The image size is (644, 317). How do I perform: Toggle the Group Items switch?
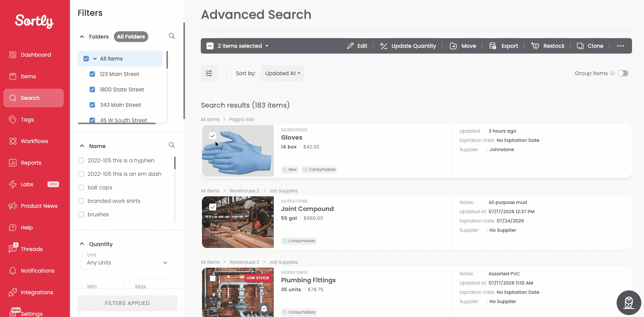click(623, 73)
